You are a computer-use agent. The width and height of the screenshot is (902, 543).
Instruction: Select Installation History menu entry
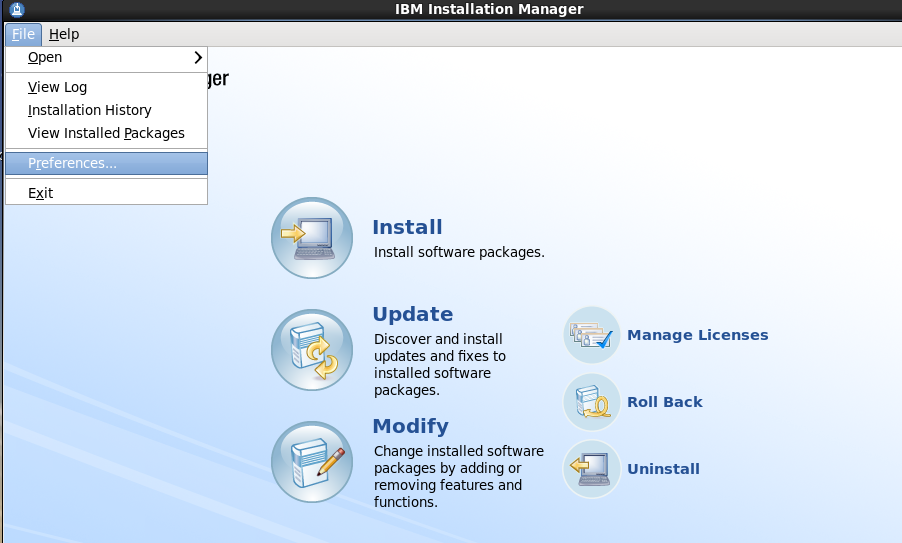tap(106, 110)
